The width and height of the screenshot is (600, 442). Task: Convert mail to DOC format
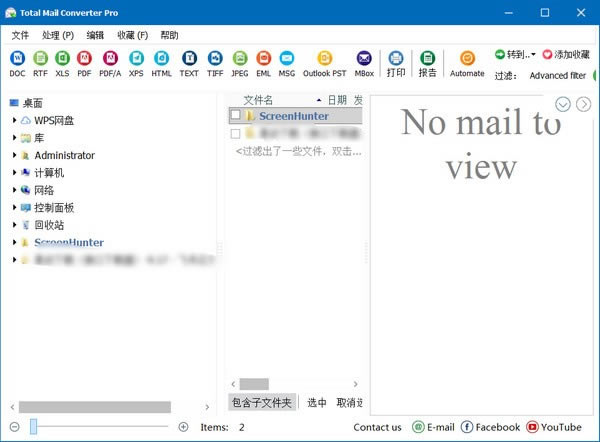[17, 64]
